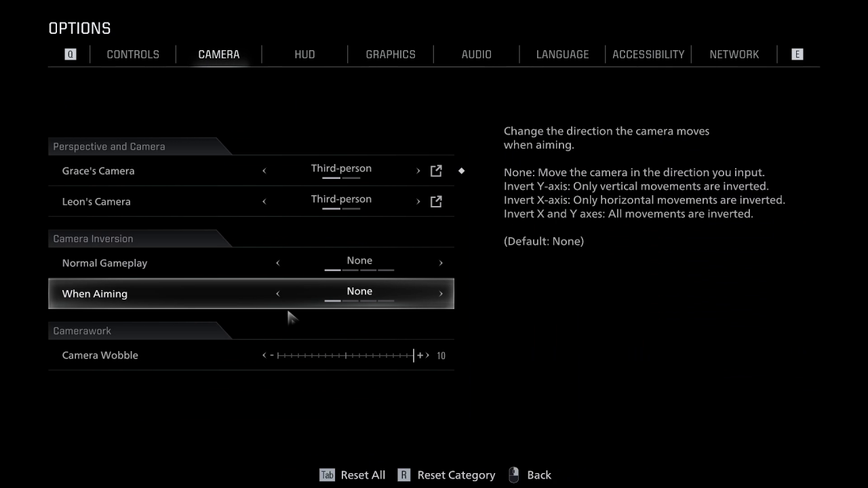Open Grace's Camera detail popup icon
The width and height of the screenshot is (868, 488).
[x=436, y=171]
